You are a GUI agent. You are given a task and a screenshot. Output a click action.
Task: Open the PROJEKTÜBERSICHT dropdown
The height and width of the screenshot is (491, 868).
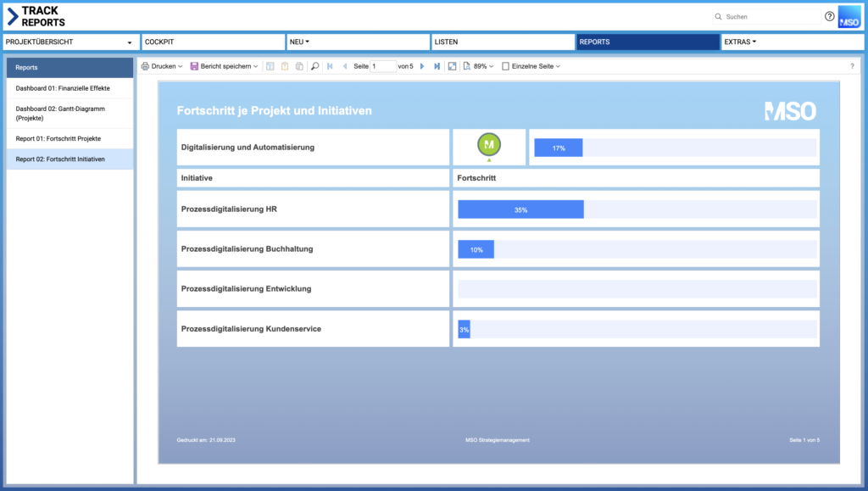pyautogui.click(x=70, y=42)
